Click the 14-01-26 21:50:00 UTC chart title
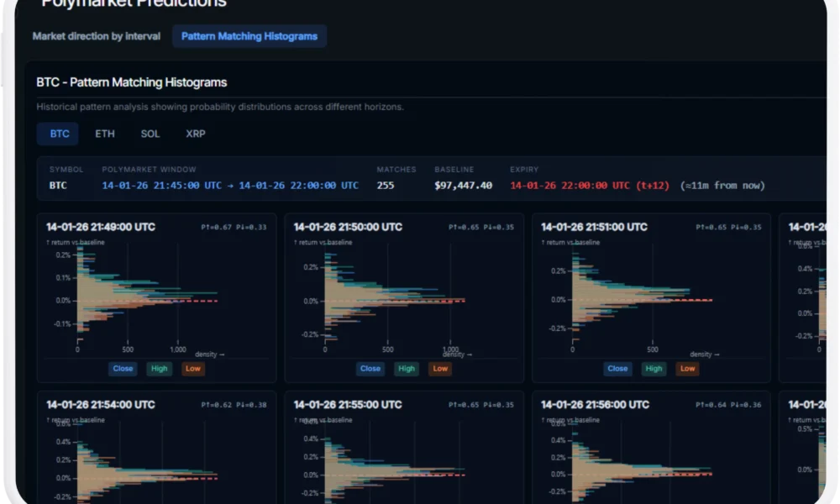 [x=349, y=227]
